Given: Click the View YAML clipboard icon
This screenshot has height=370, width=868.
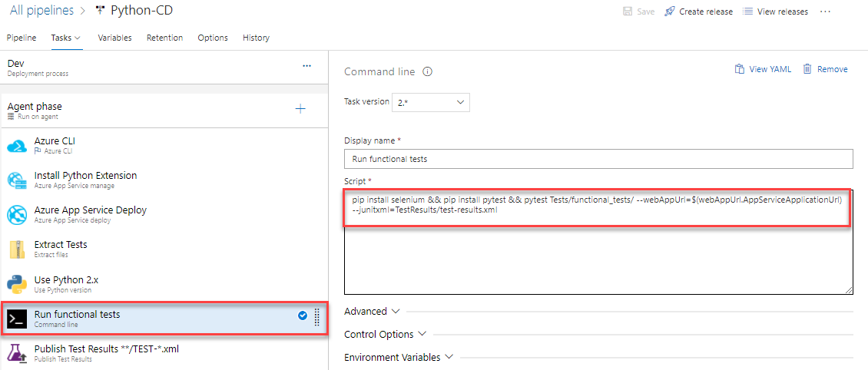Looking at the screenshot, I should tap(739, 69).
